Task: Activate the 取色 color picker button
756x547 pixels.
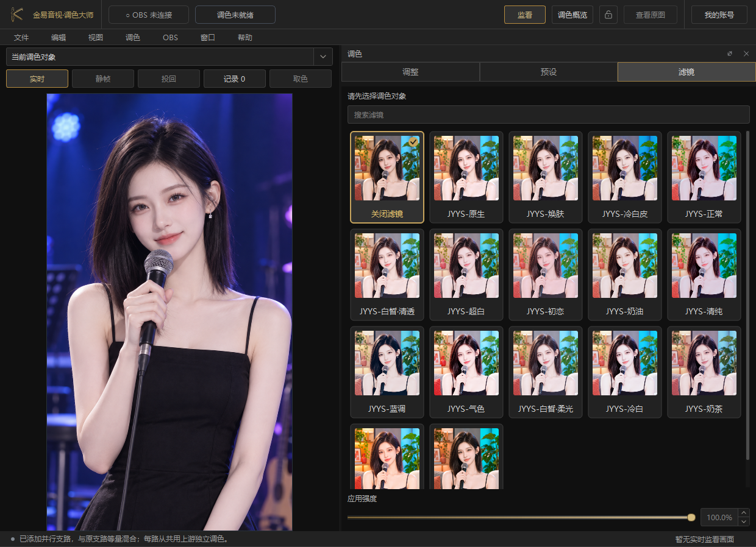Action: click(301, 79)
